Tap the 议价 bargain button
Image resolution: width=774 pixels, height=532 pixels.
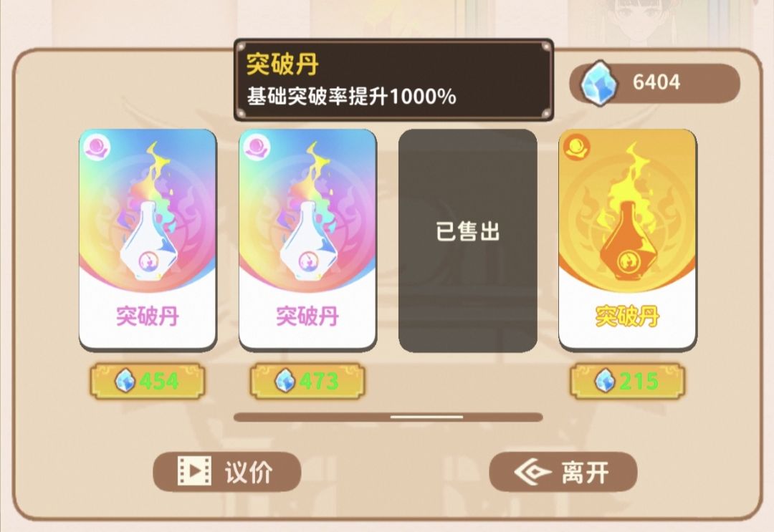(227, 472)
